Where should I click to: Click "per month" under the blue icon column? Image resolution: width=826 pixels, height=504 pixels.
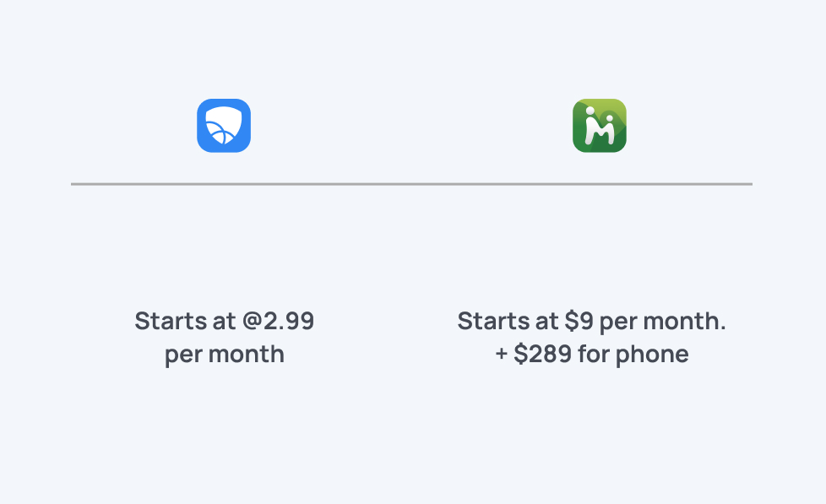point(224,354)
